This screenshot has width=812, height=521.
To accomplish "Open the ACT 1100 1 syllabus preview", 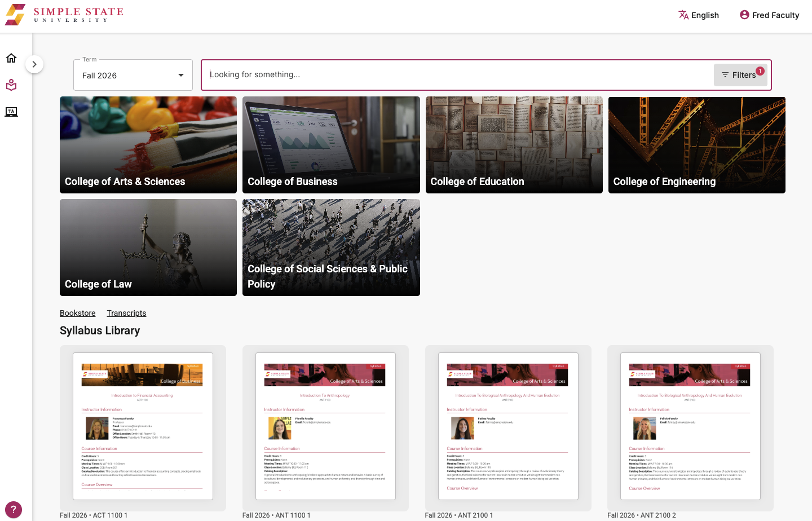I will click(x=143, y=428).
